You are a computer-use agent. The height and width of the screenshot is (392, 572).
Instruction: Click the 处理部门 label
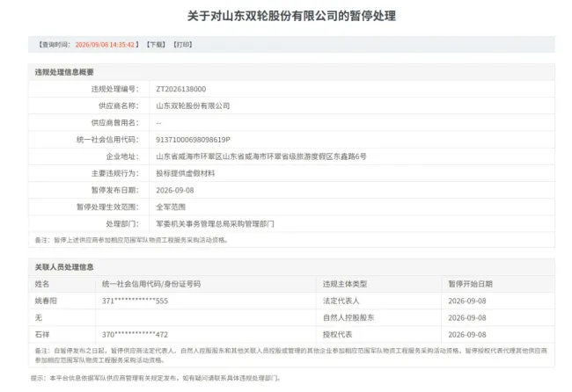(x=122, y=224)
